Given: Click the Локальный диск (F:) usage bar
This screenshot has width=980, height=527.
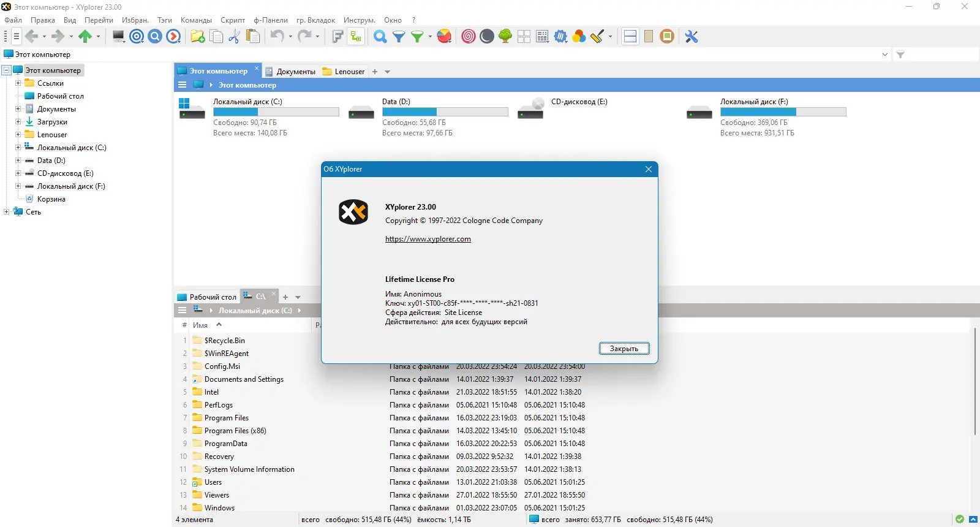Looking at the screenshot, I should (x=783, y=112).
